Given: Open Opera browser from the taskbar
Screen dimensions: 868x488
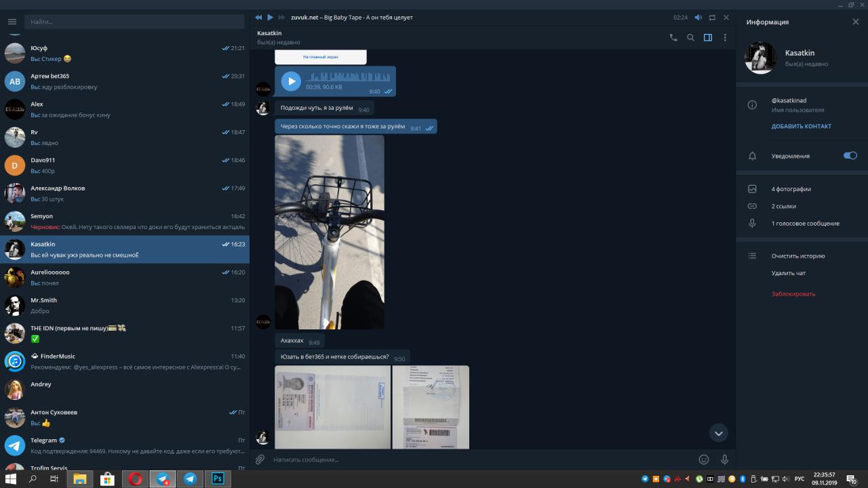Looking at the screenshot, I should click(x=135, y=479).
